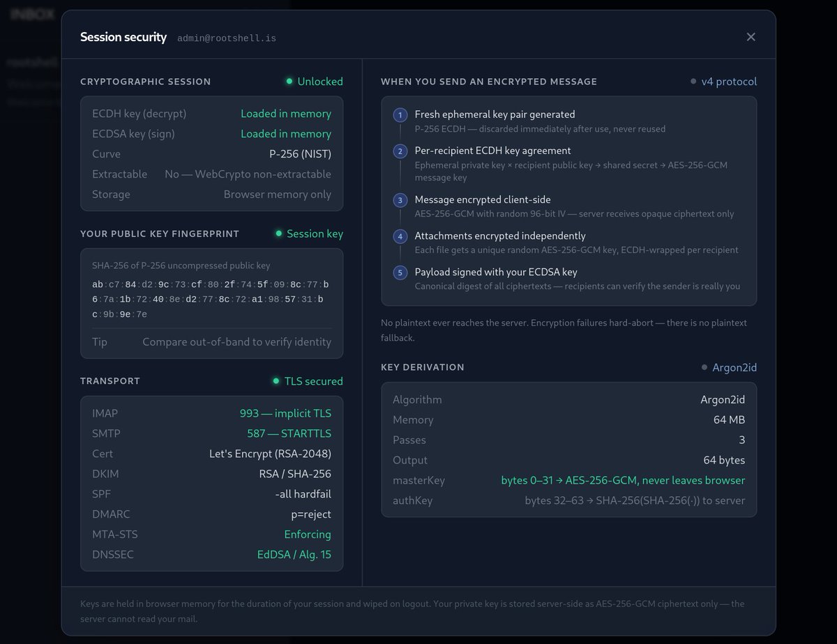Click the Browser memory only value
The image size is (837, 644).
[x=278, y=194]
